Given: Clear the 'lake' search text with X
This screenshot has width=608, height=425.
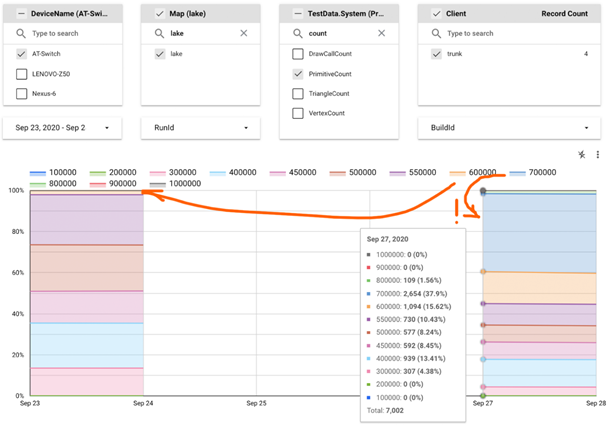Looking at the screenshot, I should 244,33.
